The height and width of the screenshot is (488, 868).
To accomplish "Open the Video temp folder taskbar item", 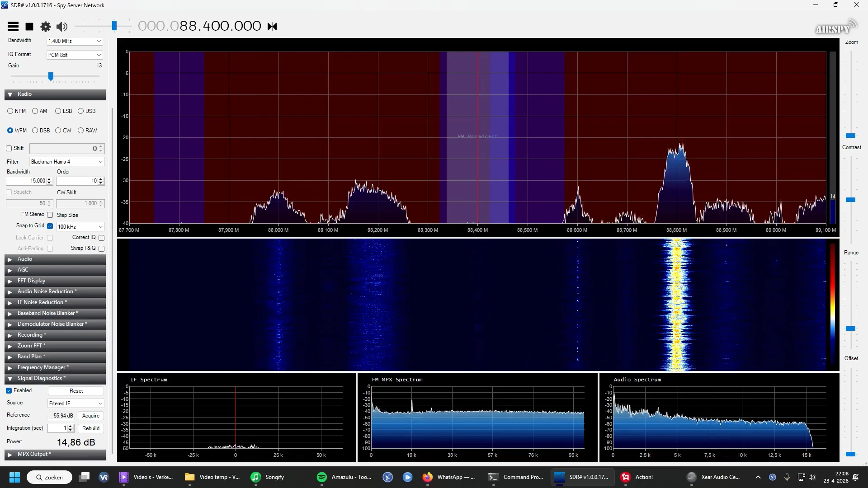I will tap(212, 477).
